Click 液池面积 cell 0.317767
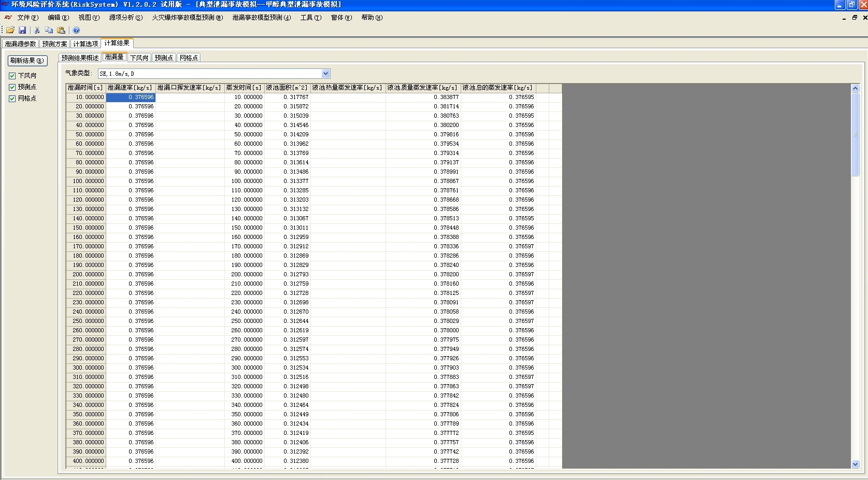The width and height of the screenshot is (868, 480). (288, 97)
